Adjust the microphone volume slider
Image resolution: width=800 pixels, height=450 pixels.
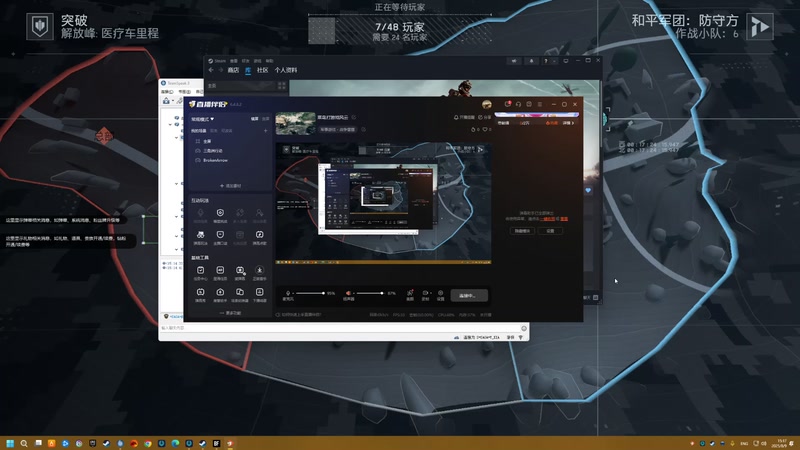[x=310, y=293]
